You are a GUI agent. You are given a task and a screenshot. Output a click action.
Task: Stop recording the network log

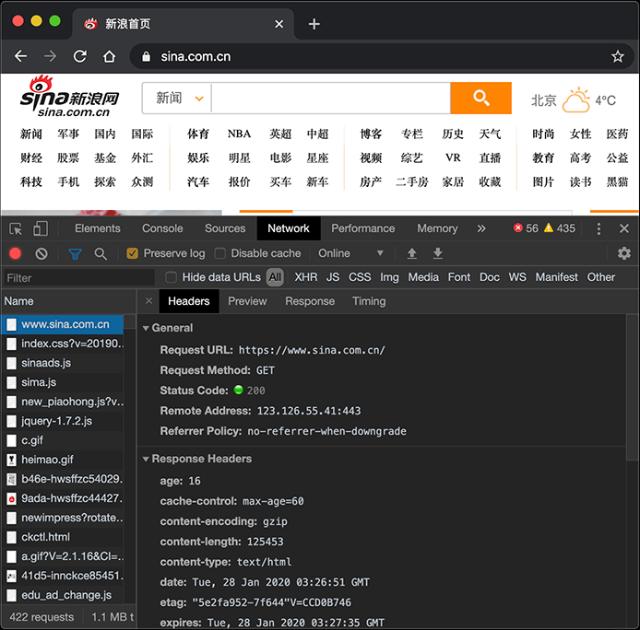(15, 254)
